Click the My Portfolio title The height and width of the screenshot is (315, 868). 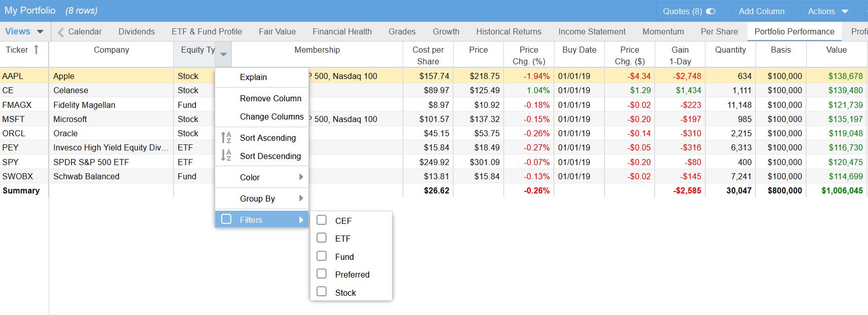point(30,11)
